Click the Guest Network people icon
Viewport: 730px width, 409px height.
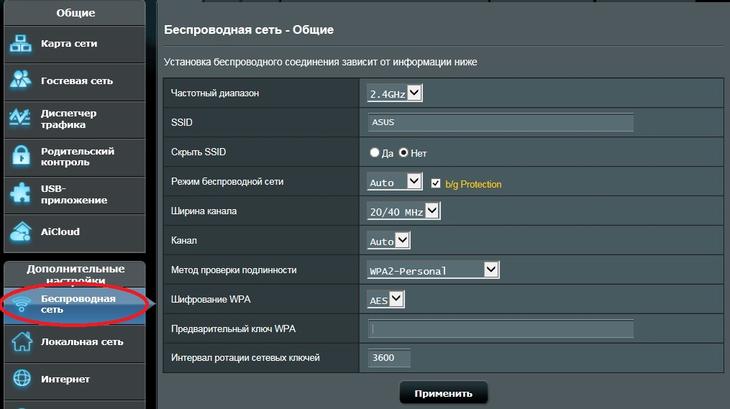20,80
